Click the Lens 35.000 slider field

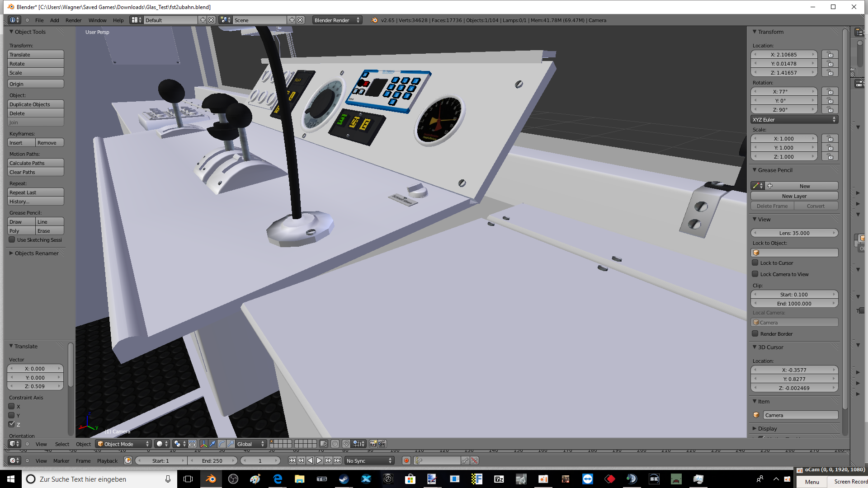pos(794,233)
